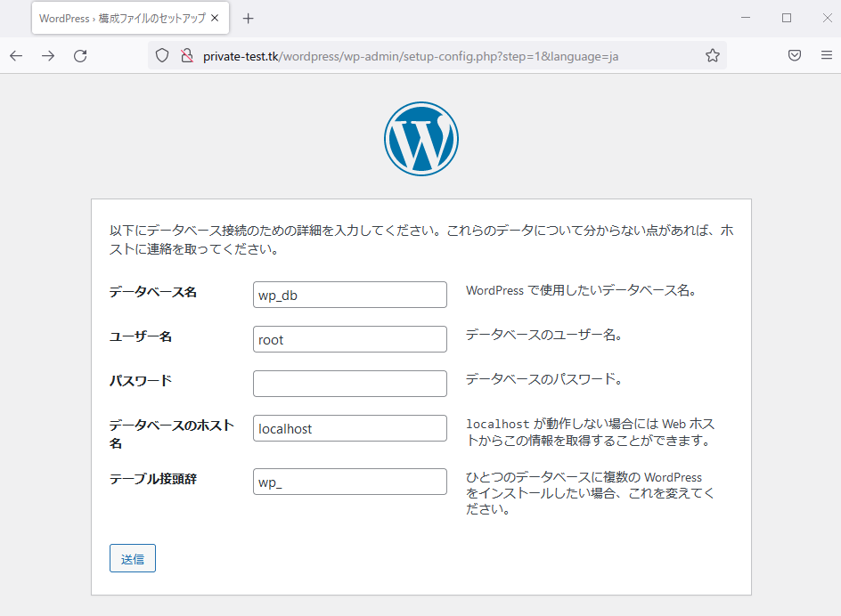Click the WordPress logo
The image size is (841, 616).
pos(421,139)
